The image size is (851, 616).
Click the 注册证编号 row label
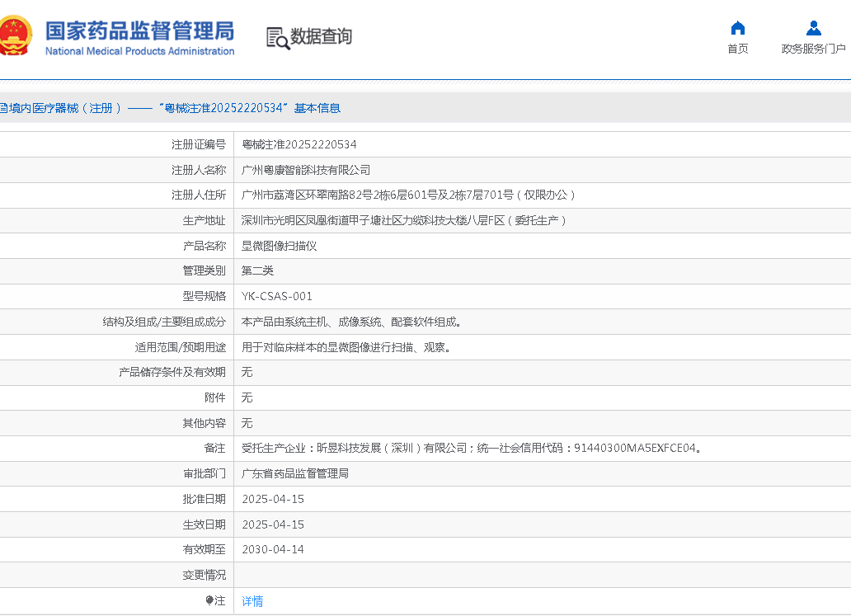coord(199,144)
